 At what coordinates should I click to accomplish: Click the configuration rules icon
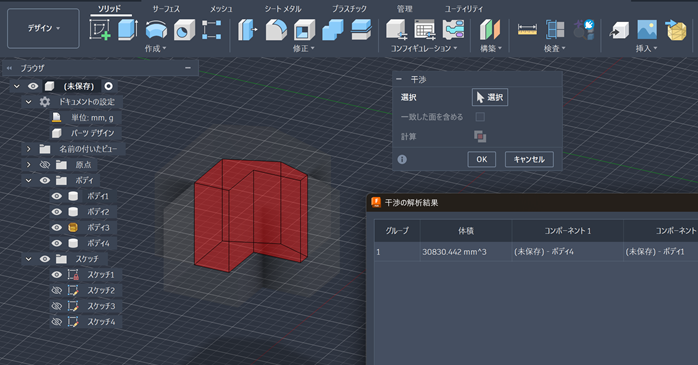point(453,30)
